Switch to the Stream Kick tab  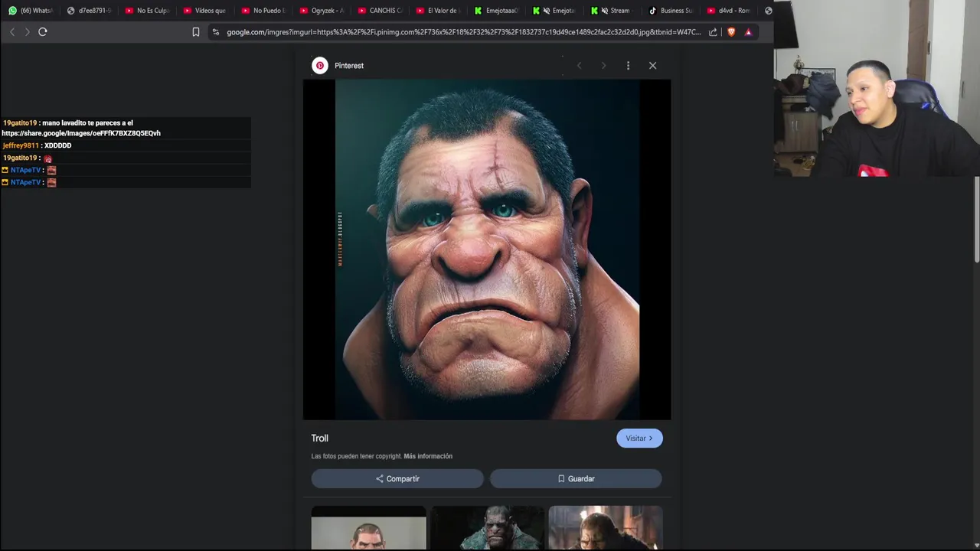click(x=612, y=11)
